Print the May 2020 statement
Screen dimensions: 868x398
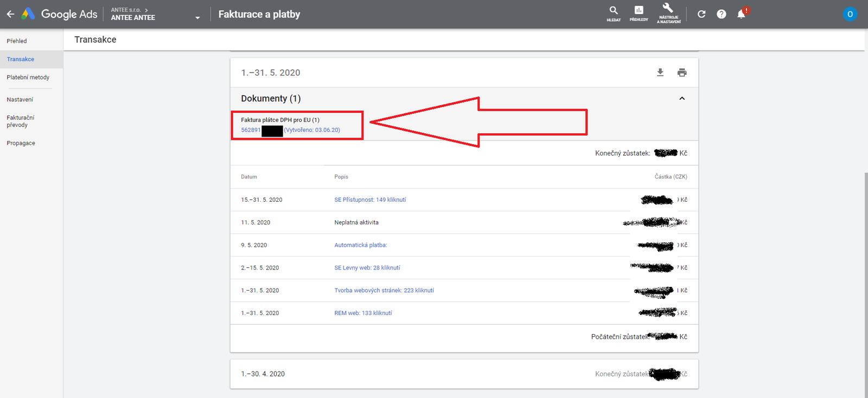pyautogui.click(x=682, y=73)
